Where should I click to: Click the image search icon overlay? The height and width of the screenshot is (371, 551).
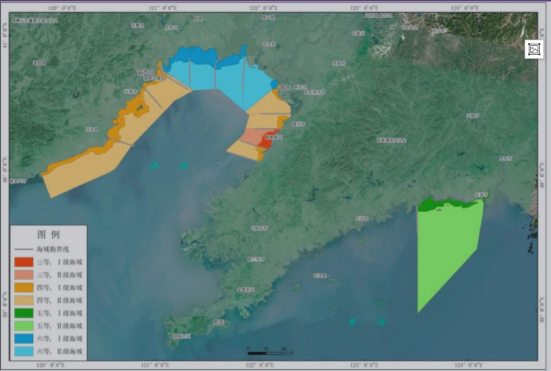click(534, 49)
